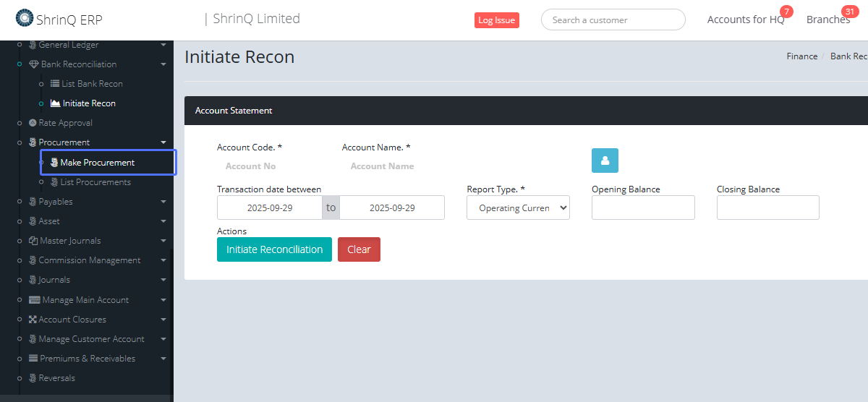
Task: Click the Rate Approval sidebar icon
Action: 33,123
